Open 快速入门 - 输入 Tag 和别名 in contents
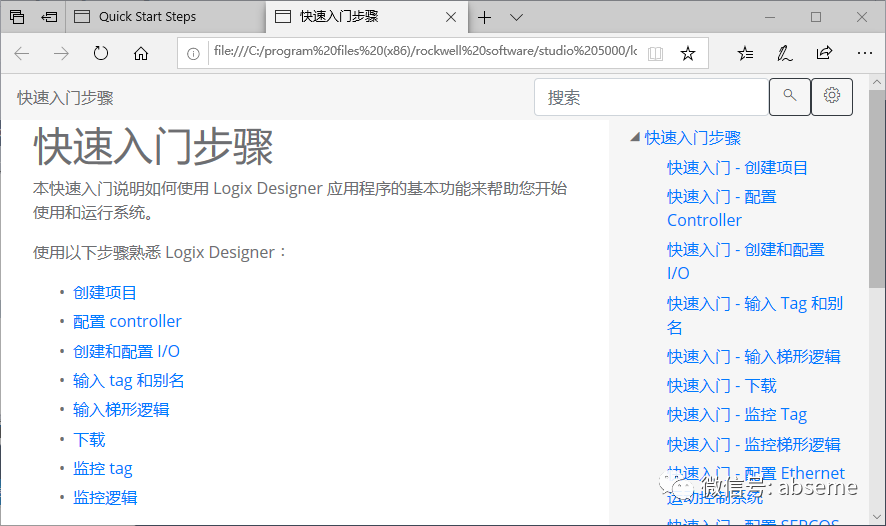 pyautogui.click(x=755, y=315)
